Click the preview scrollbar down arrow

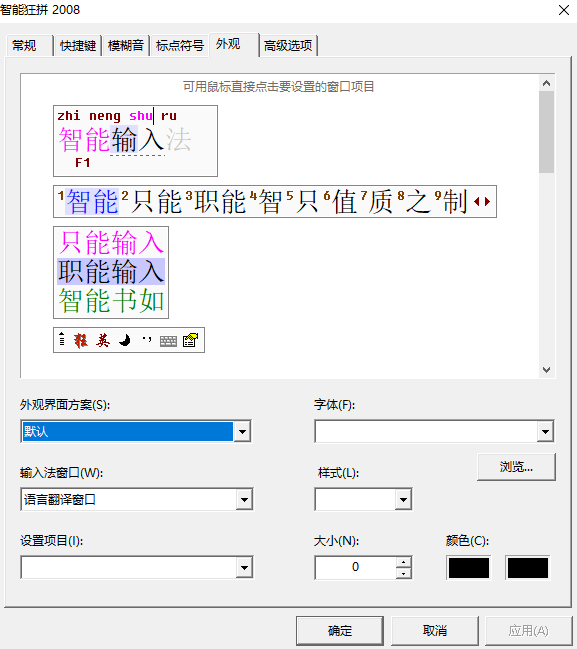(546, 370)
